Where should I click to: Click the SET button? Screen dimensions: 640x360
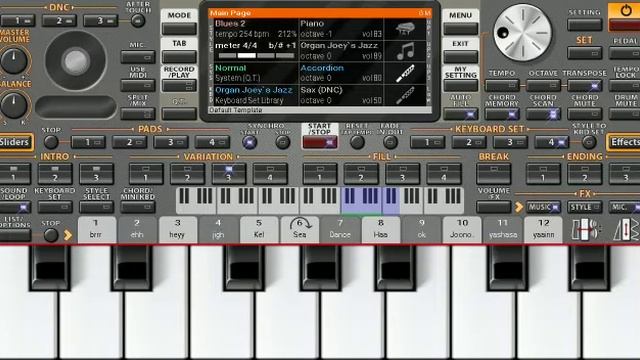[x=584, y=53]
